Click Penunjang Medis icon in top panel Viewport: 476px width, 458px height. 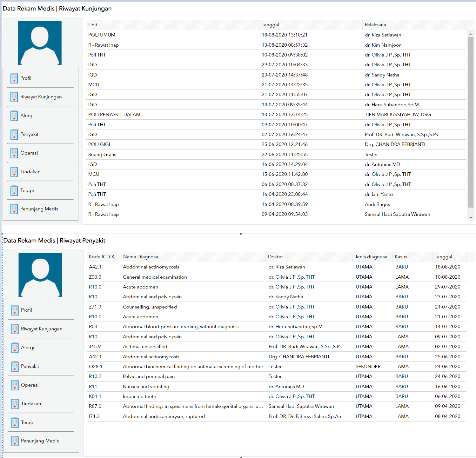14,209
